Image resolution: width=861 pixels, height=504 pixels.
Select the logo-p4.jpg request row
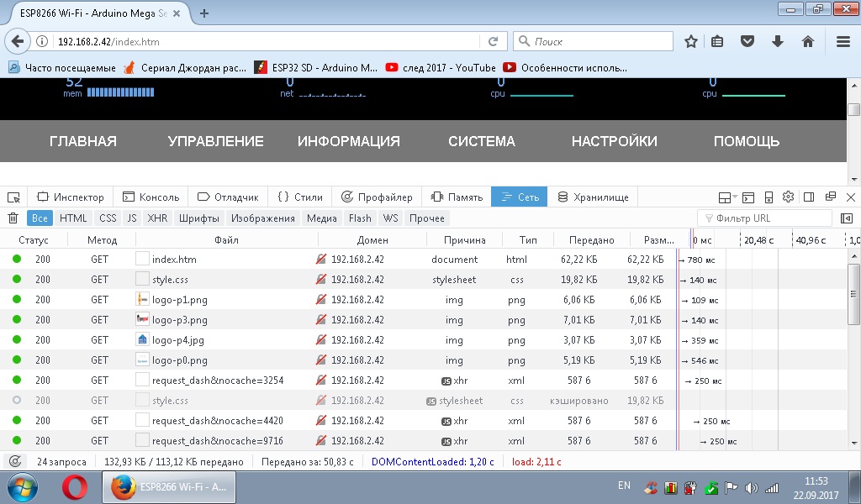click(x=180, y=340)
